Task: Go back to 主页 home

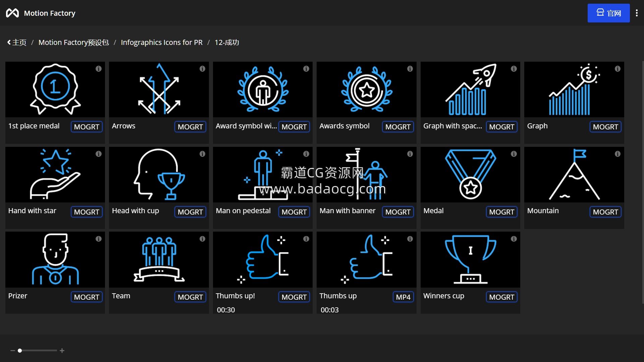Action: pyautogui.click(x=17, y=43)
